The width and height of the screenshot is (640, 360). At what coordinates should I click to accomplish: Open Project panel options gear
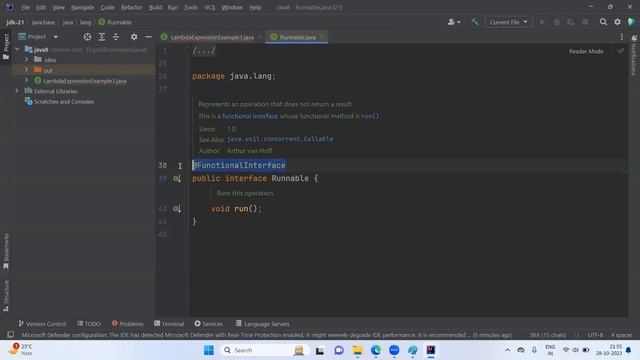[134, 37]
